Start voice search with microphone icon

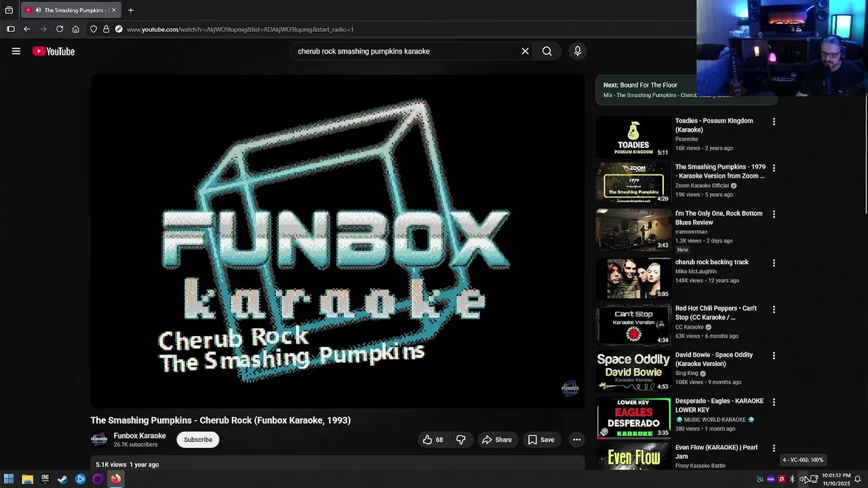578,51
